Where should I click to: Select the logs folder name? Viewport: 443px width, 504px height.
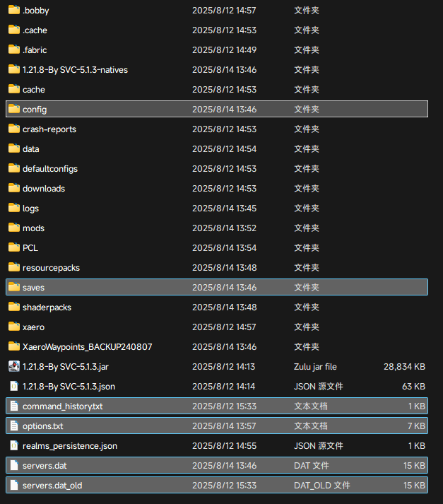(x=30, y=209)
